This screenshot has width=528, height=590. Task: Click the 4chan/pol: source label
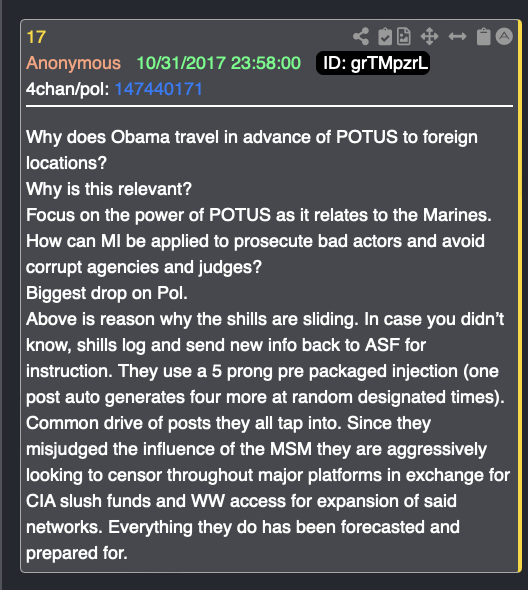pos(68,89)
